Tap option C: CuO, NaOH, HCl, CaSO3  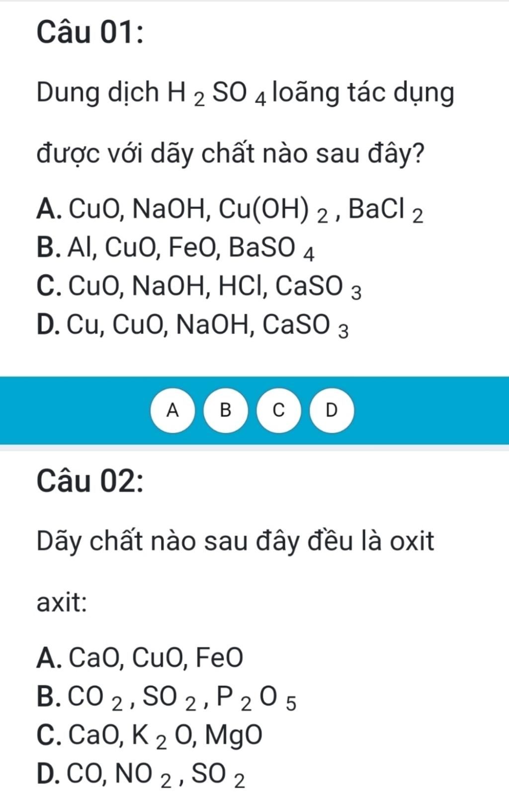tap(199, 287)
